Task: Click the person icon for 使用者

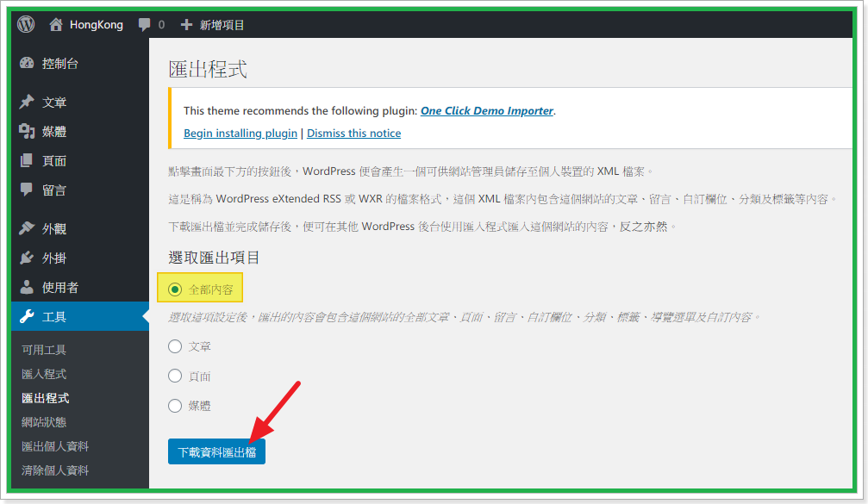Action: [x=27, y=287]
